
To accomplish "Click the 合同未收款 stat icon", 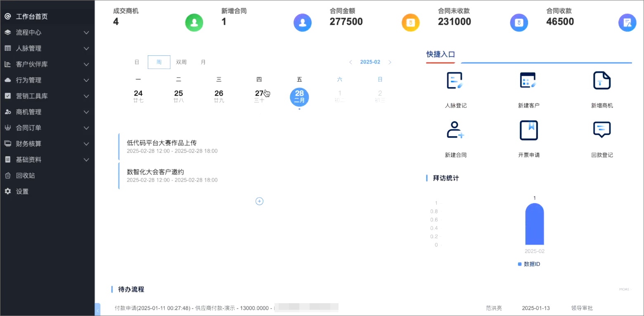I will (519, 22).
